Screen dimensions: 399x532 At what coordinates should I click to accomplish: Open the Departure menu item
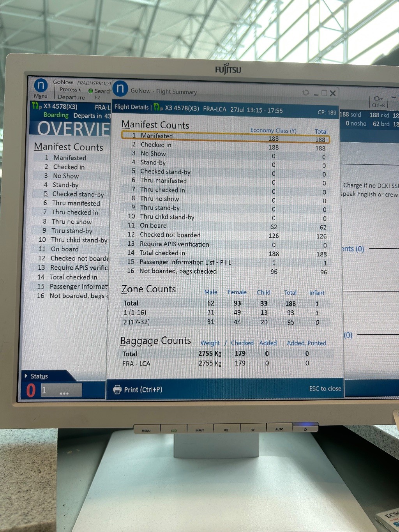pyautogui.click(x=71, y=97)
